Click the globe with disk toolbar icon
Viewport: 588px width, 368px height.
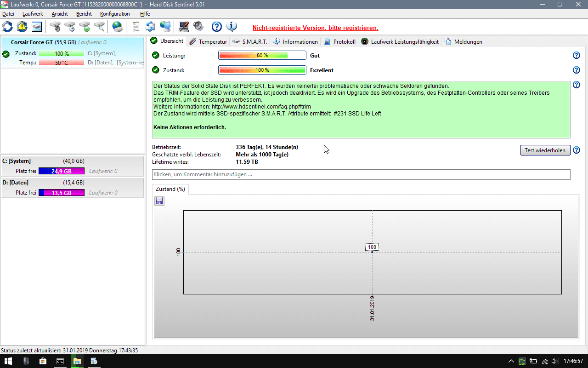pyautogui.click(x=118, y=27)
